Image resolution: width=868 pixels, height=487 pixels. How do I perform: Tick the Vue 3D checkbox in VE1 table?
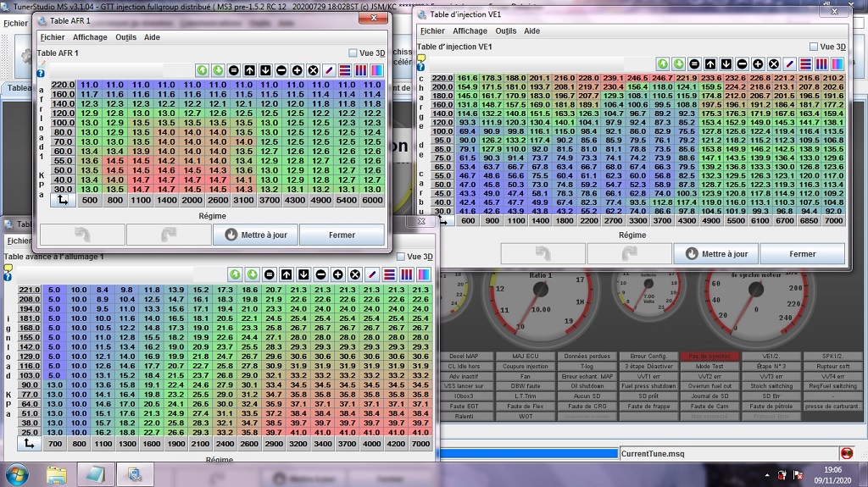pyautogui.click(x=814, y=47)
